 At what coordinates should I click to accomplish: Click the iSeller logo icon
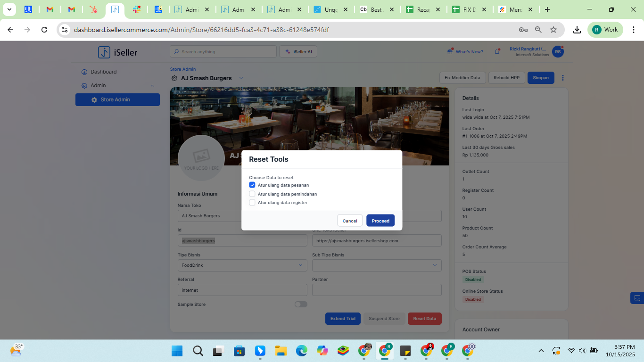(104, 52)
